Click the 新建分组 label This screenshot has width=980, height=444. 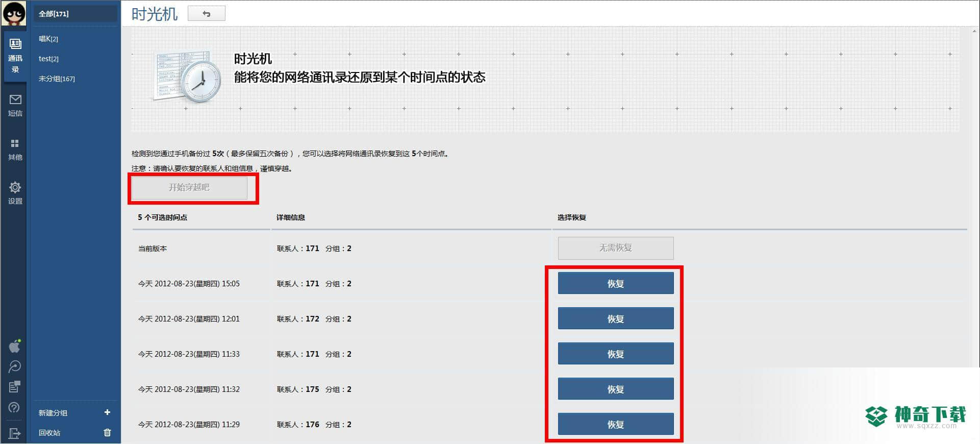53,413
